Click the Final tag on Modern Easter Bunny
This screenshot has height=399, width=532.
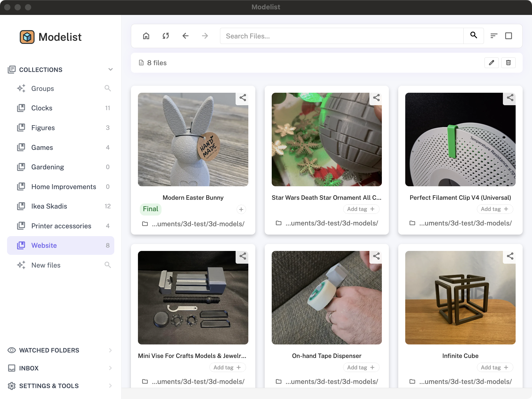point(151,209)
